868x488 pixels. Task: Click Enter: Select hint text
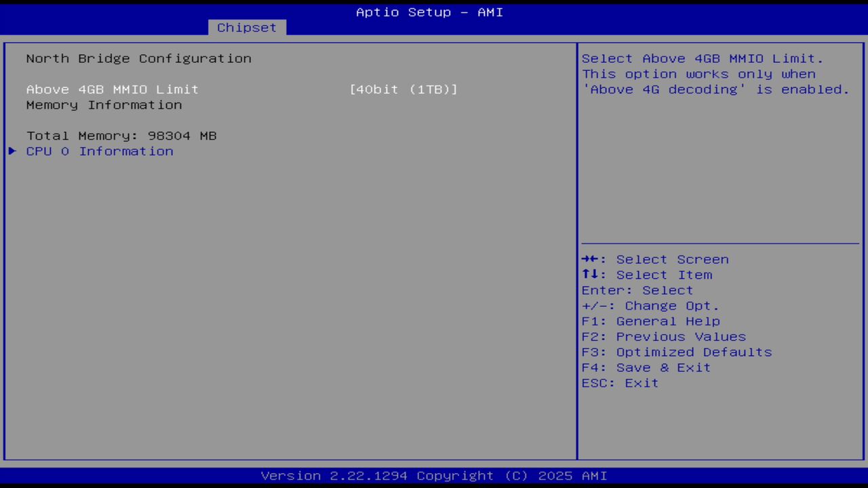(637, 290)
